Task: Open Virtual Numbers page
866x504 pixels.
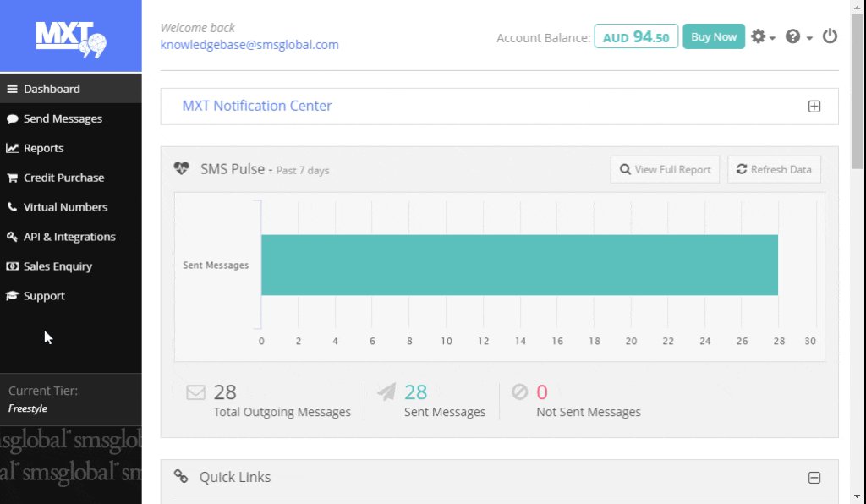Action: (65, 207)
